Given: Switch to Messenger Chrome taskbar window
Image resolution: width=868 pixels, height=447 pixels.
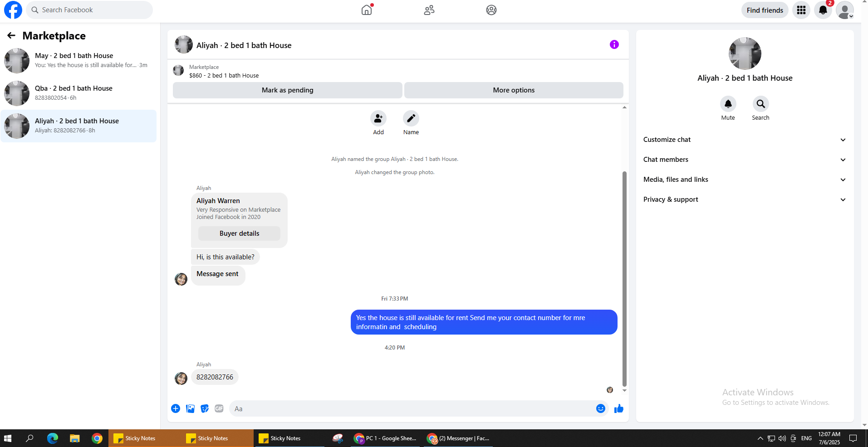Looking at the screenshot, I should [458, 438].
